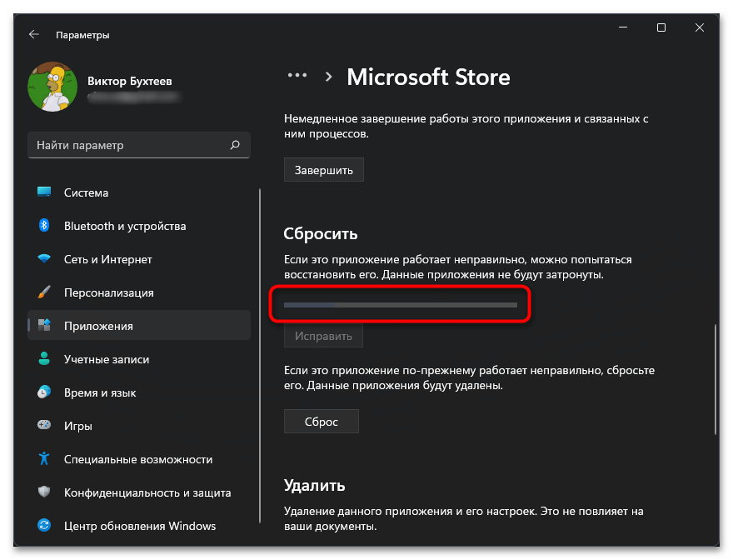Click the repair progress bar
The image size is (733, 560).
pos(400,305)
